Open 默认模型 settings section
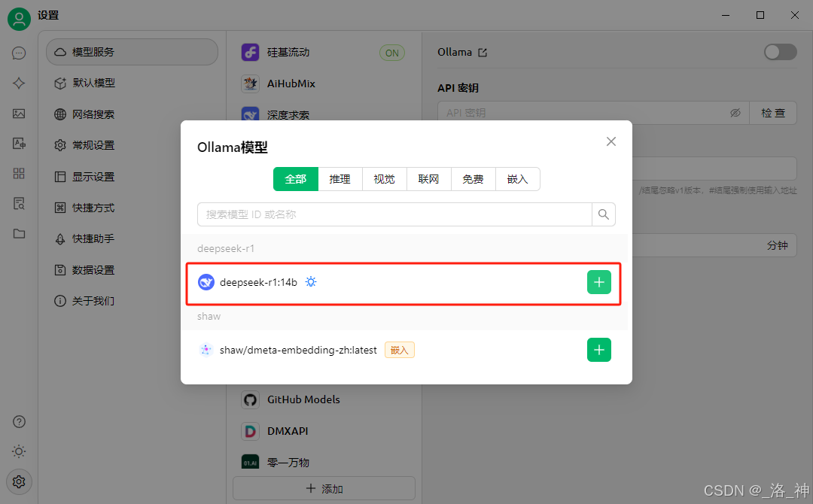This screenshot has width=813, height=504. pyautogui.click(x=132, y=83)
